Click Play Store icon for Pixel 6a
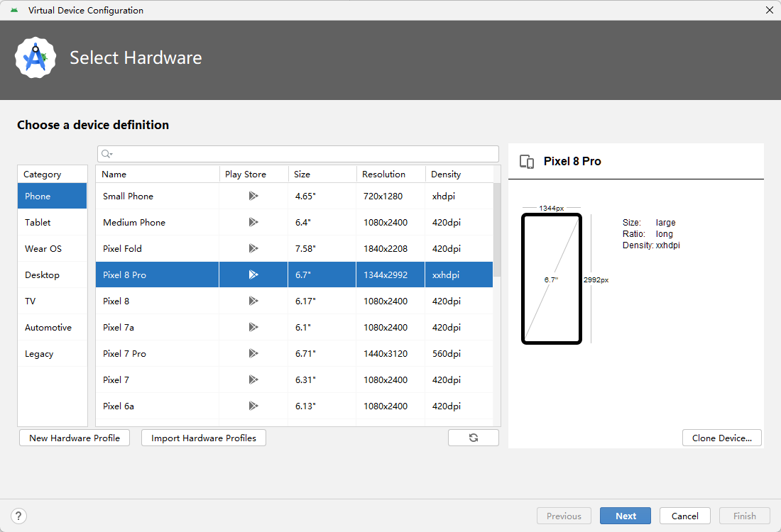The width and height of the screenshot is (781, 532). click(x=253, y=406)
